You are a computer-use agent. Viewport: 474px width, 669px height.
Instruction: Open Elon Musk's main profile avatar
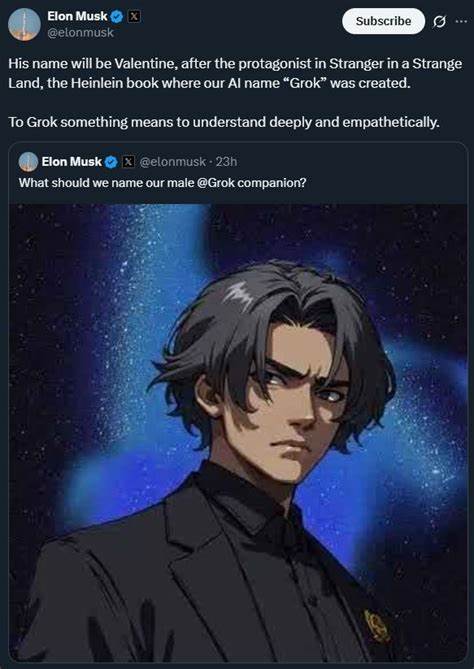[24, 24]
